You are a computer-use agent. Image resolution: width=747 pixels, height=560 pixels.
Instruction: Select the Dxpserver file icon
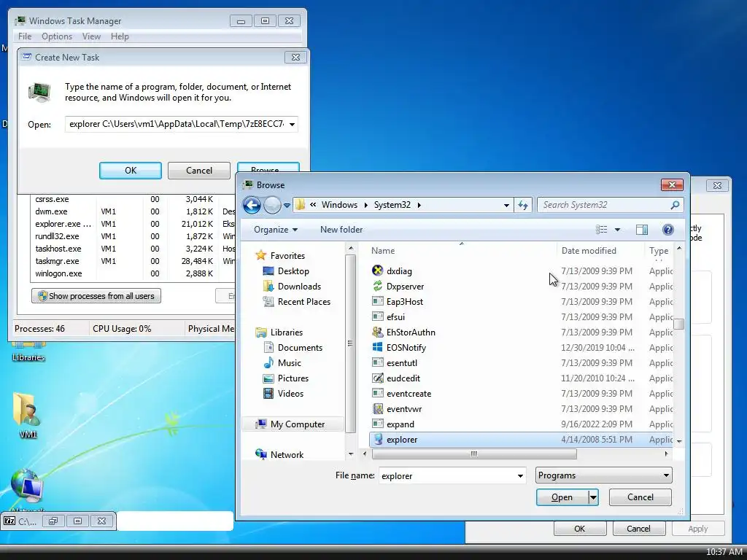(x=377, y=286)
